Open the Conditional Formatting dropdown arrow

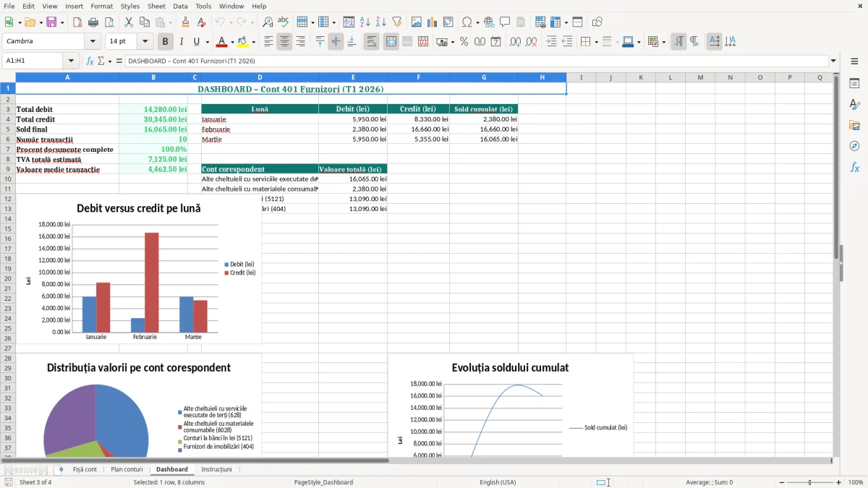[664, 42]
